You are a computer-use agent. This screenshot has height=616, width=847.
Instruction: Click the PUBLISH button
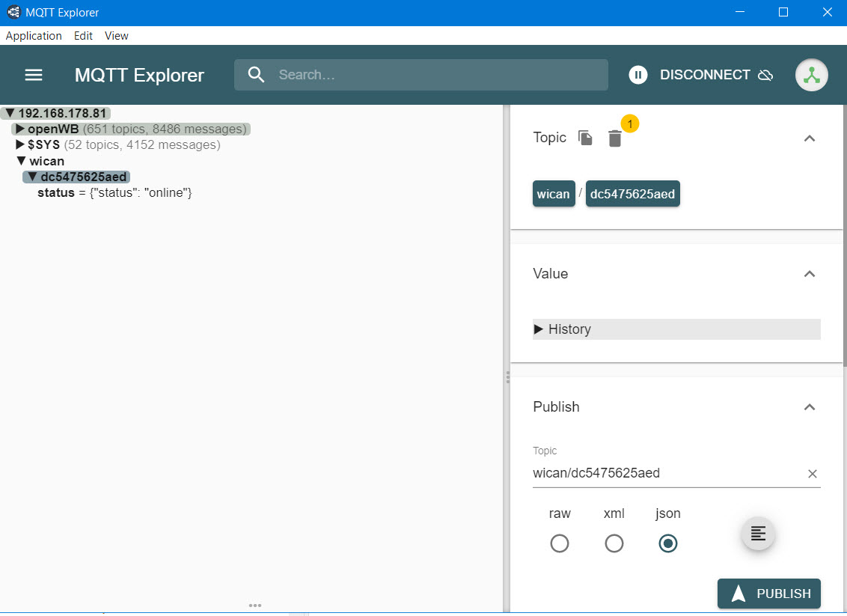[x=768, y=594]
